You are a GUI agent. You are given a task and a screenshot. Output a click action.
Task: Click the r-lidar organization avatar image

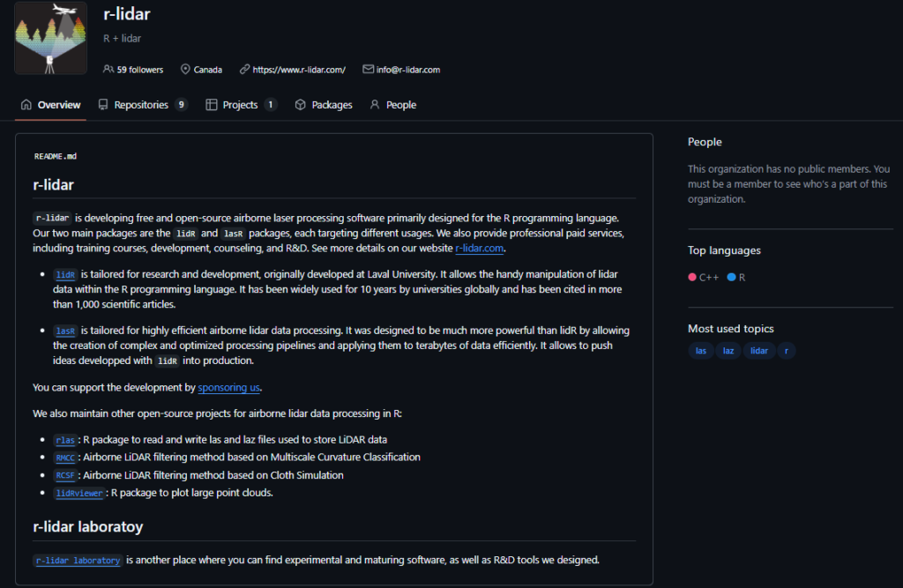click(x=51, y=38)
